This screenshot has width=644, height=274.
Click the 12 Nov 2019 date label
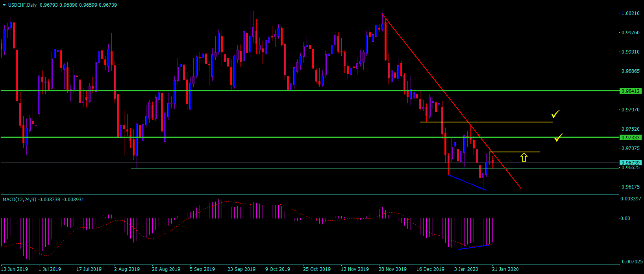click(355, 269)
